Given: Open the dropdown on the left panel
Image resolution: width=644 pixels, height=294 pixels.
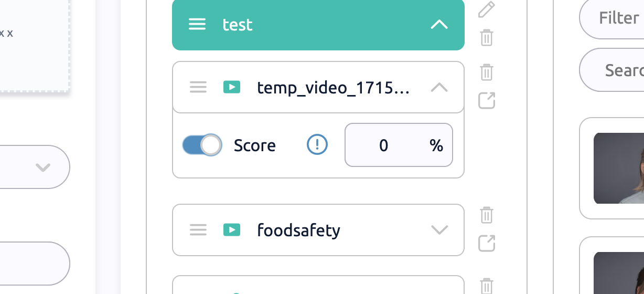Looking at the screenshot, I should (42, 167).
